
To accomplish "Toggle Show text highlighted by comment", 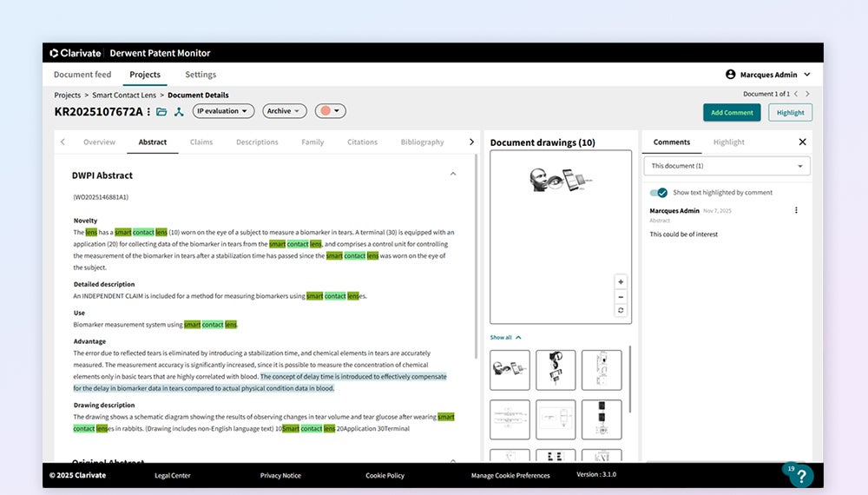I will pos(659,193).
